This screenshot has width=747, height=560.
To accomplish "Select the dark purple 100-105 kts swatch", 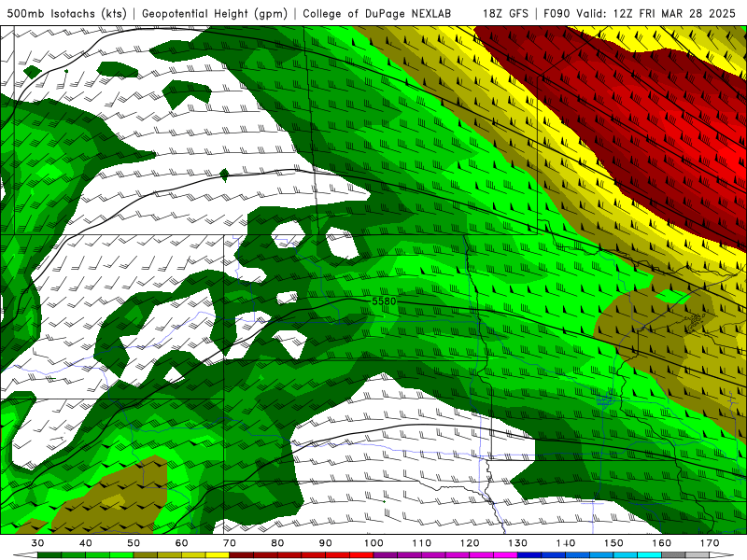I will coord(386,555).
